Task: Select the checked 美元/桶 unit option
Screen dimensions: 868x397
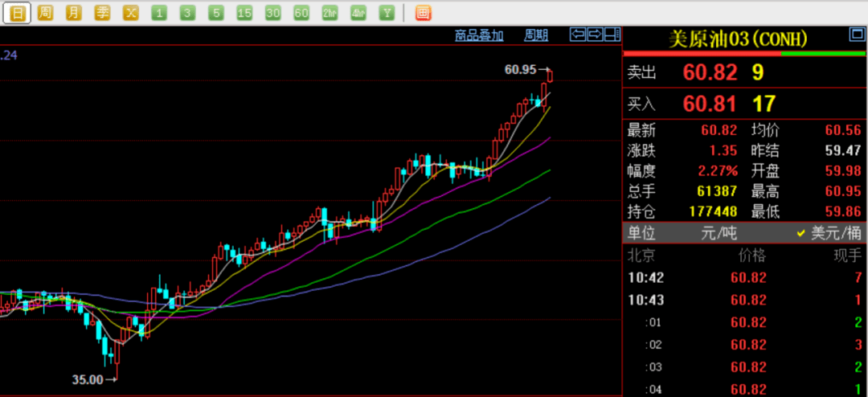Action: tap(829, 233)
